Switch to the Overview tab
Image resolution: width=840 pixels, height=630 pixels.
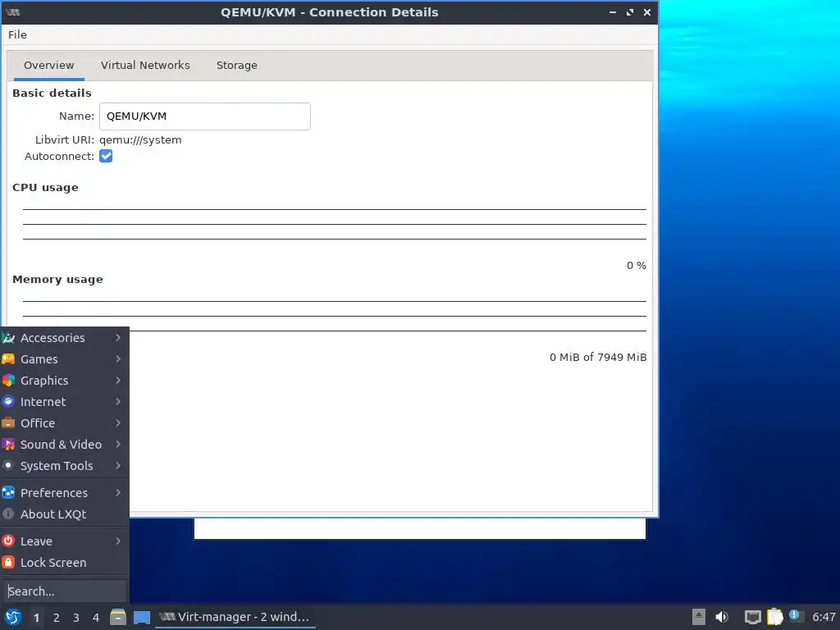coord(48,66)
